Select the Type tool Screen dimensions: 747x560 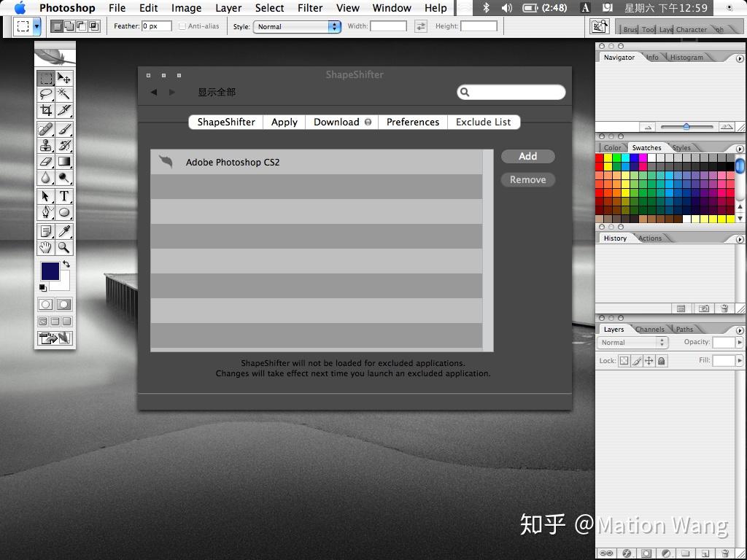coord(64,196)
